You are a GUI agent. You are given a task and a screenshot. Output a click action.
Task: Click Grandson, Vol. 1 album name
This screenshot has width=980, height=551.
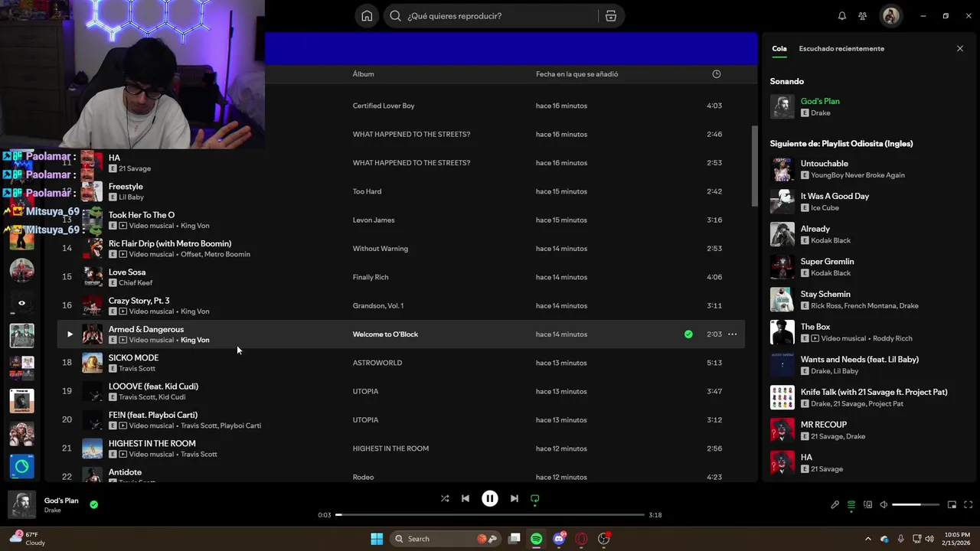377,306
